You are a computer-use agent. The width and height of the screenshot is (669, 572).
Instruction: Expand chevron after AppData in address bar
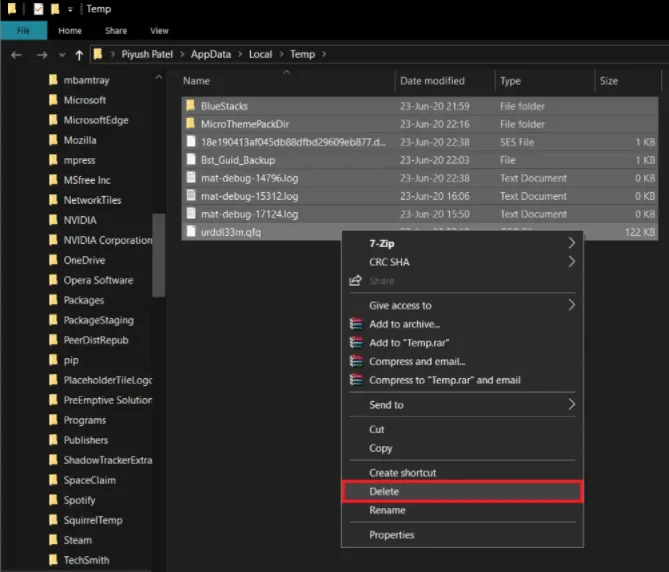(x=240, y=54)
